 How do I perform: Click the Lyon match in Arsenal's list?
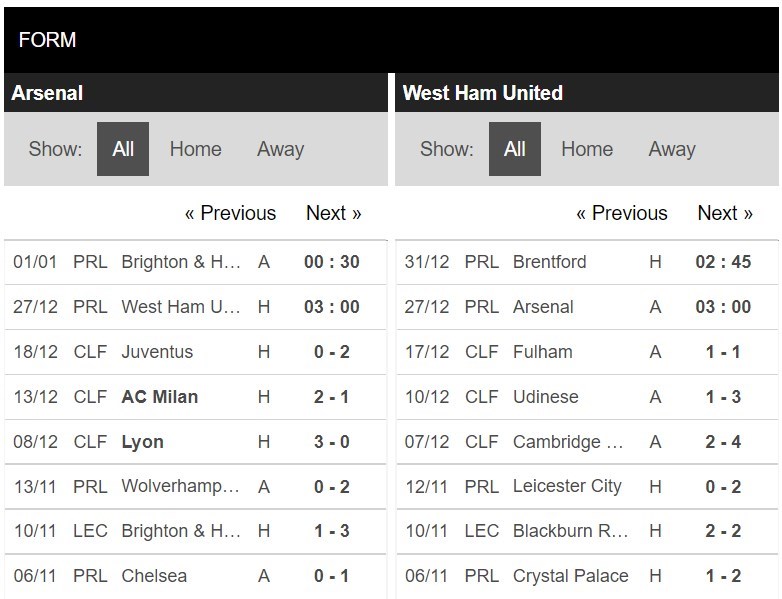pyautogui.click(x=142, y=442)
